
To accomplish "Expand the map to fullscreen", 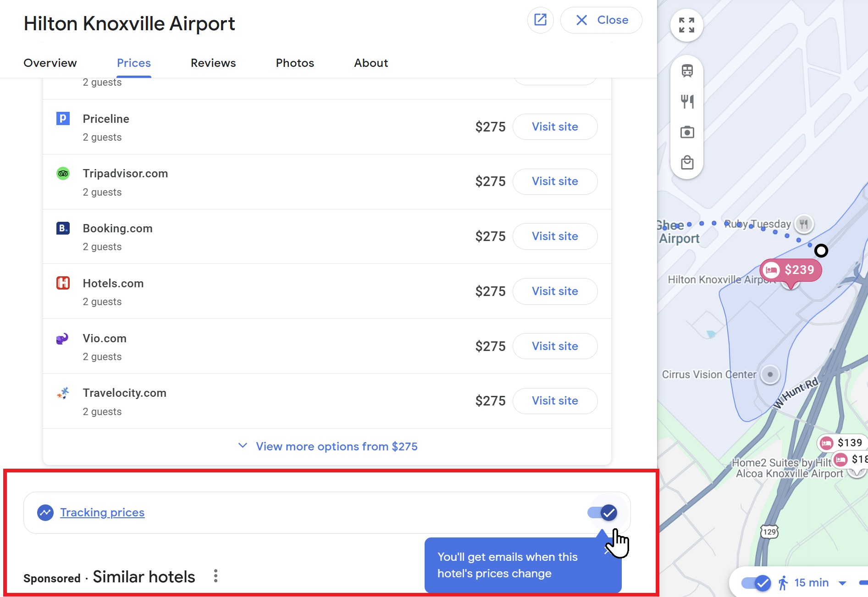I will 686,25.
